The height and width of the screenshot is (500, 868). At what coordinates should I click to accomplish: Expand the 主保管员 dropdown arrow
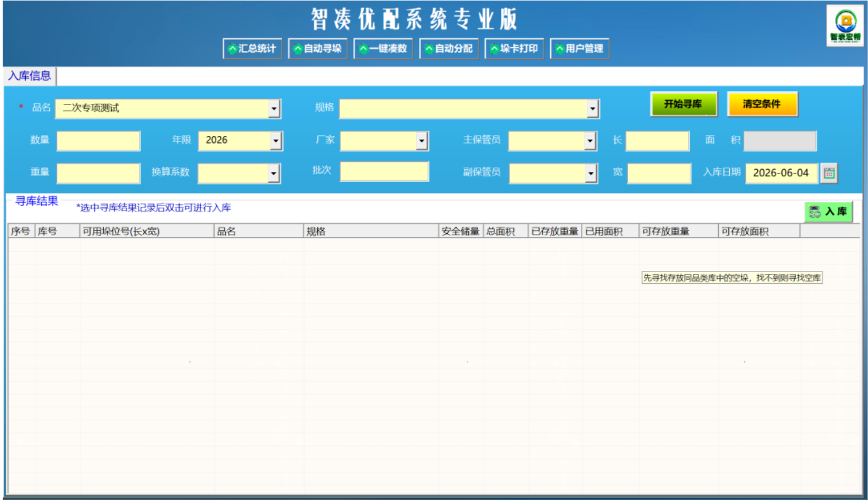(x=590, y=141)
